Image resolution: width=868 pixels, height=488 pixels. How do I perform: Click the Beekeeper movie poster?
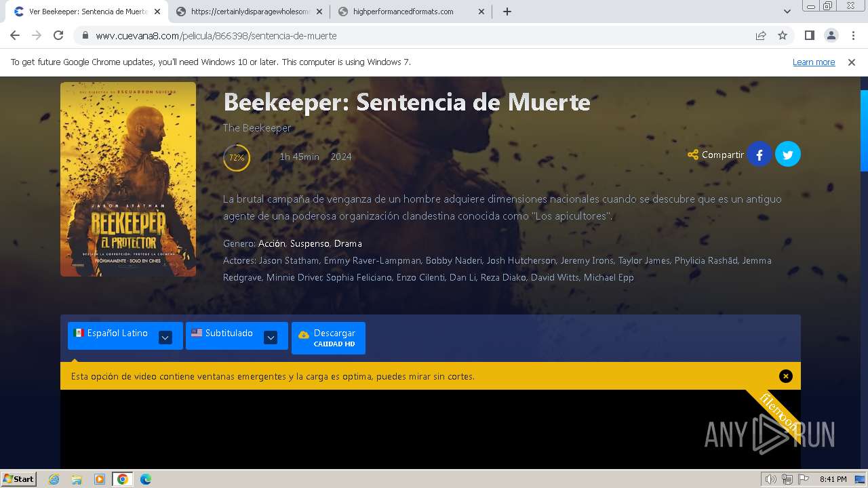coord(128,179)
